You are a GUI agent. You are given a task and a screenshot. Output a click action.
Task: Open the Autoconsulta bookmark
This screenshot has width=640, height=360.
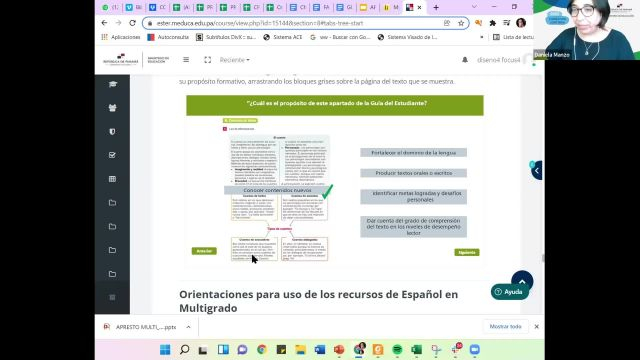[x=168, y=37]
